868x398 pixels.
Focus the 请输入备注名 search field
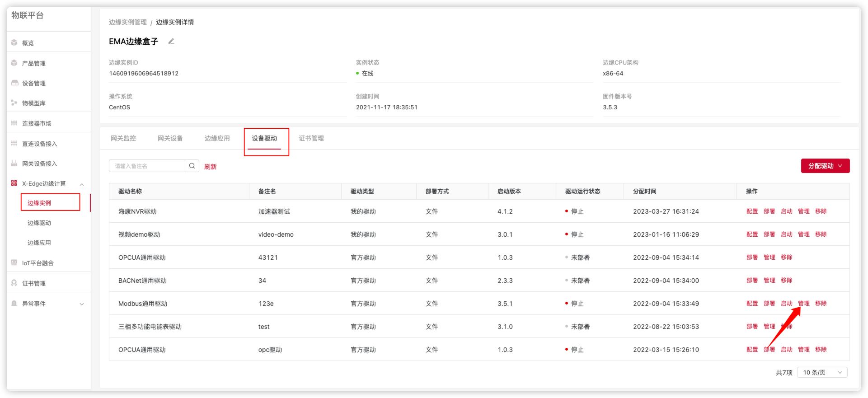(x=147, y=166)
